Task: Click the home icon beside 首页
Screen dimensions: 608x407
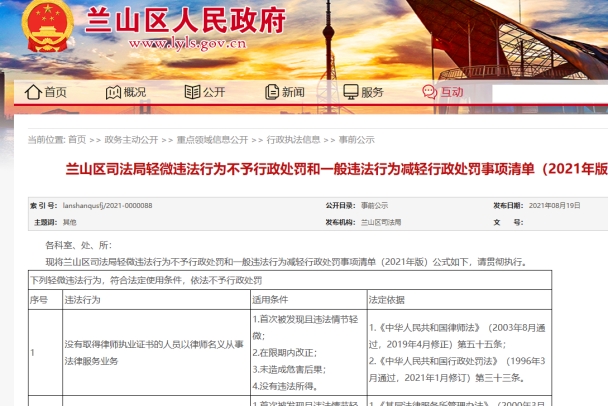Action: 33,92
